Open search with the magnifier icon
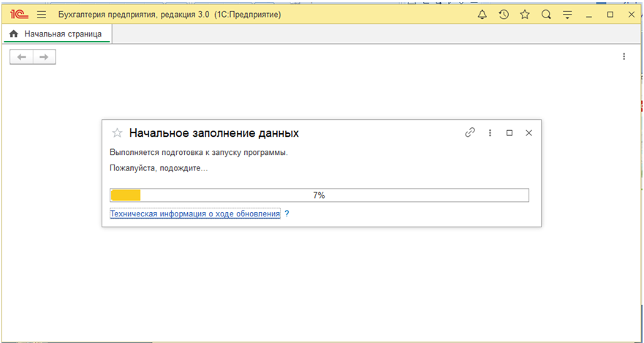 (546, 15)
